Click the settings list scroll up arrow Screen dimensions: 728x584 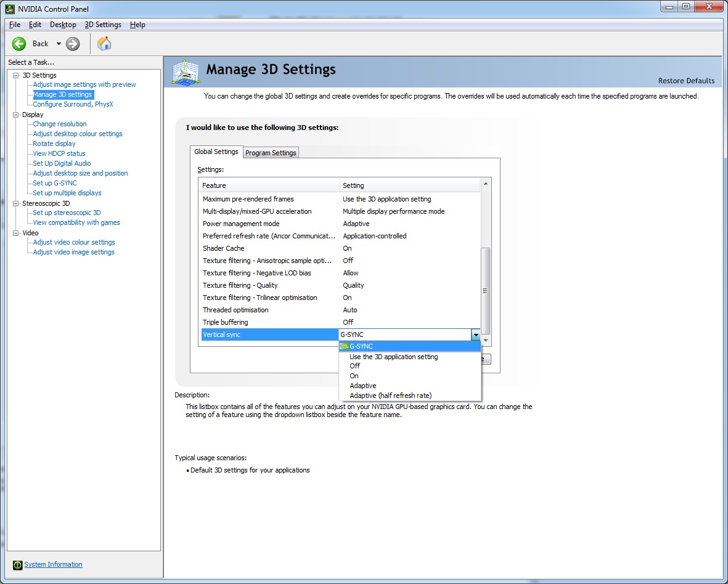(x=486, y=184)
